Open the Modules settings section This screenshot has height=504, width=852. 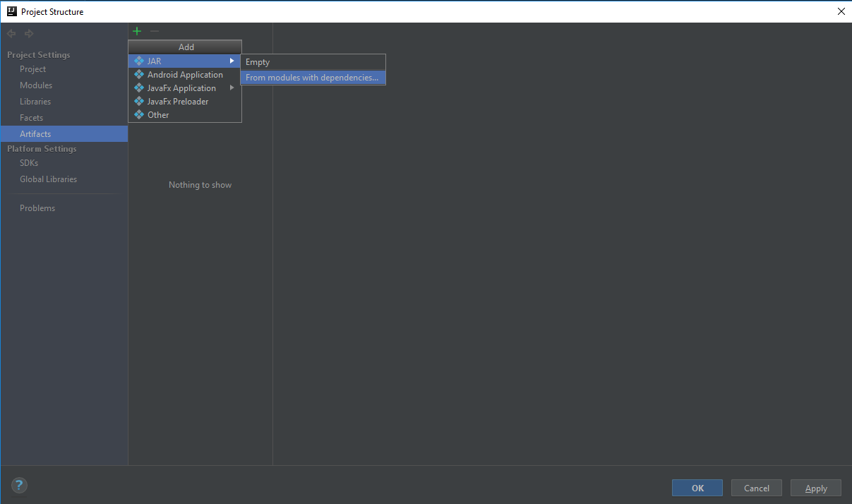click(36, 85)
